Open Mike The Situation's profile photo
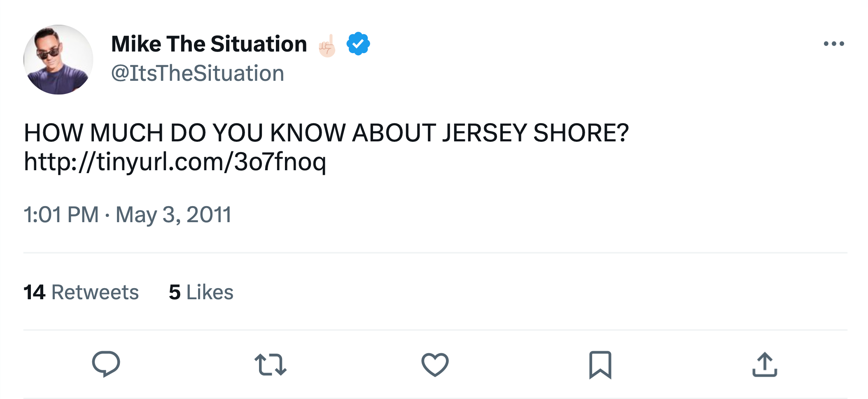Screen dimensions: 868x399 [58, 60]
